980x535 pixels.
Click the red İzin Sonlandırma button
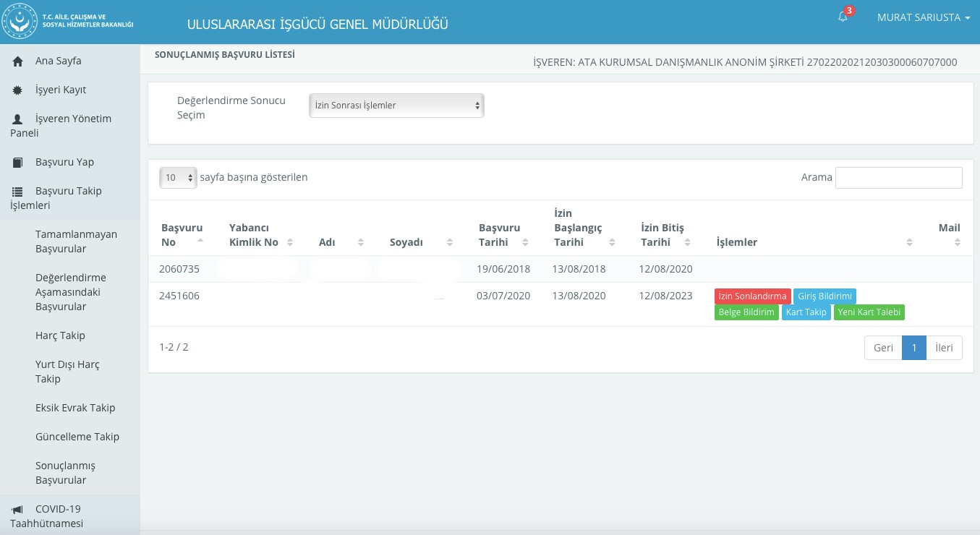point(752,296)
